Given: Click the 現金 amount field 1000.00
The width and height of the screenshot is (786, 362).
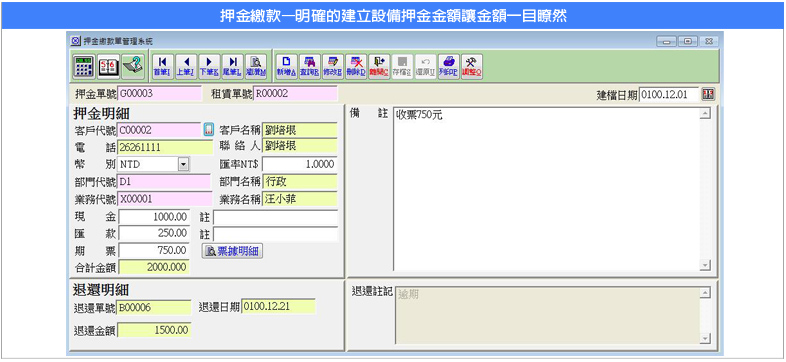Looking at the screenshot, I should (x=154, y=217).
